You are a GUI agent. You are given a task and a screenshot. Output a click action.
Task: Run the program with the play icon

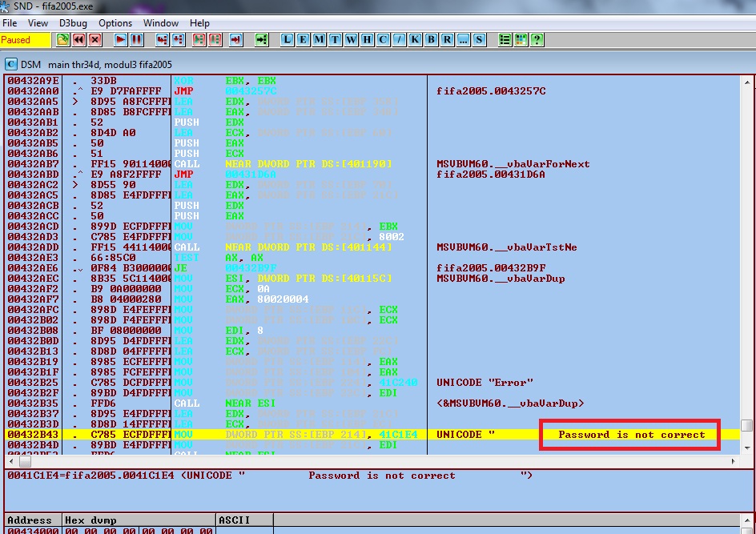(121, 39)
